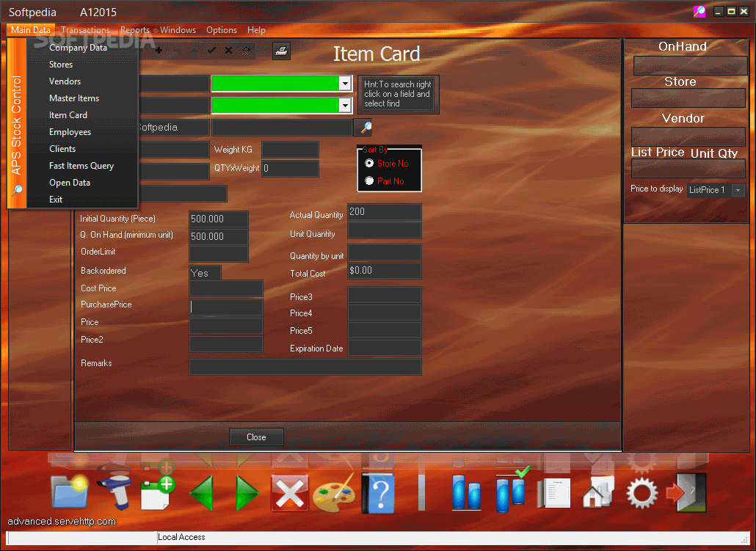Click the Weight KG input field
The image size is (756, 551).
(290, 150)
